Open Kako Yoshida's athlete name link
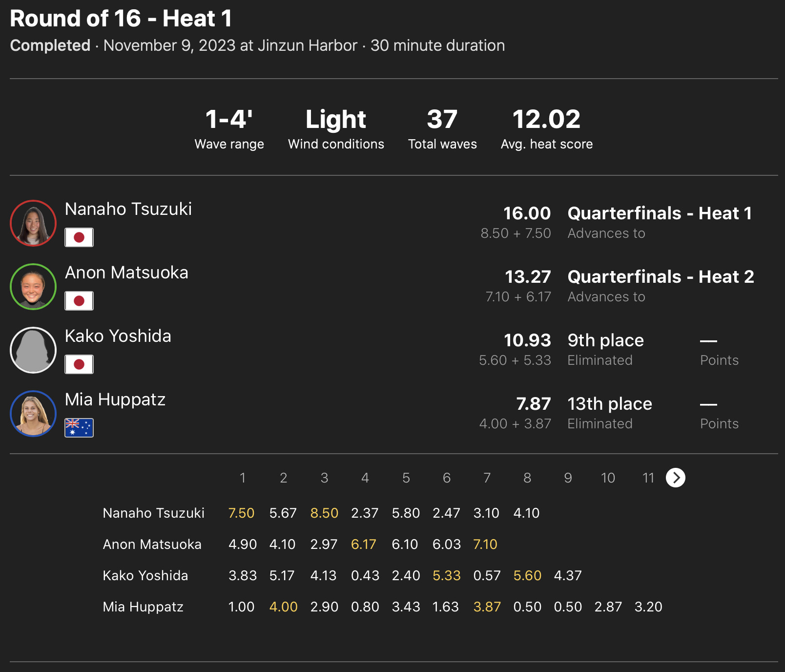The height and width of the screenshot is (672, 785). [x=118, y=336]
